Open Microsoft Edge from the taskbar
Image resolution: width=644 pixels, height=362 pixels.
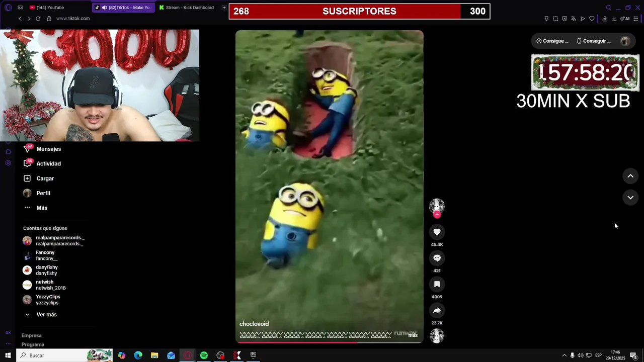(x=138, y=355)
